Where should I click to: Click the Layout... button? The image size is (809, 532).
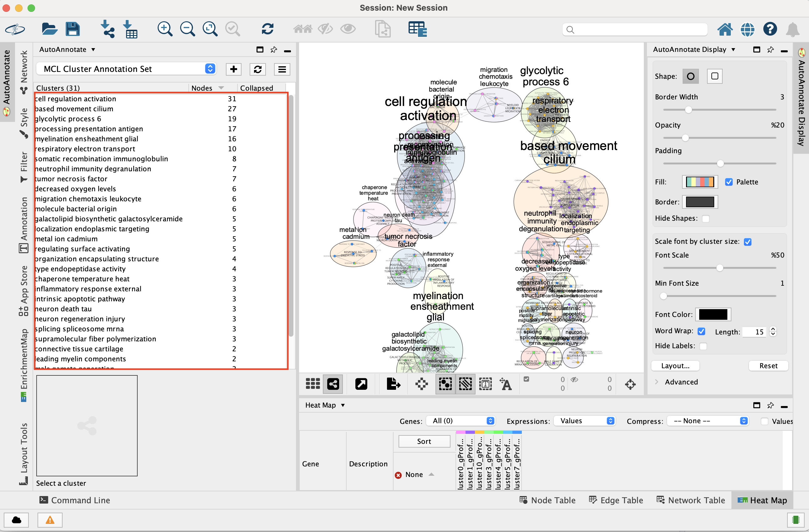[x=675, y=365]
